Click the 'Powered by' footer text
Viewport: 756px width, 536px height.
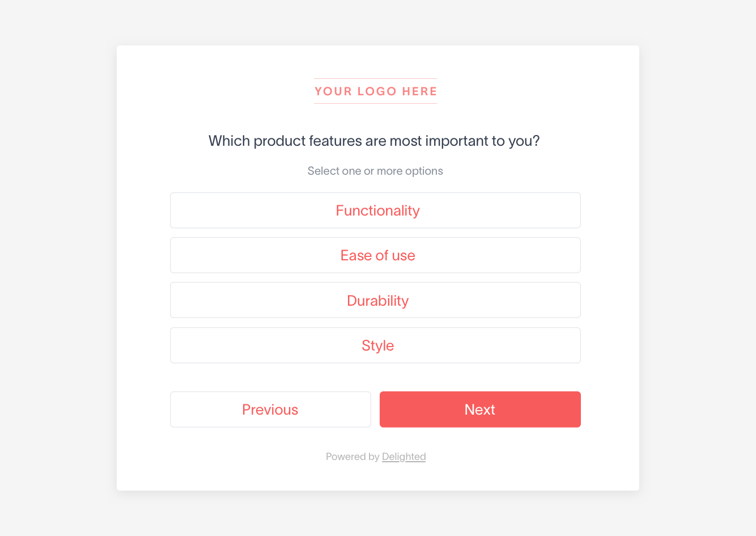point(352,457)
